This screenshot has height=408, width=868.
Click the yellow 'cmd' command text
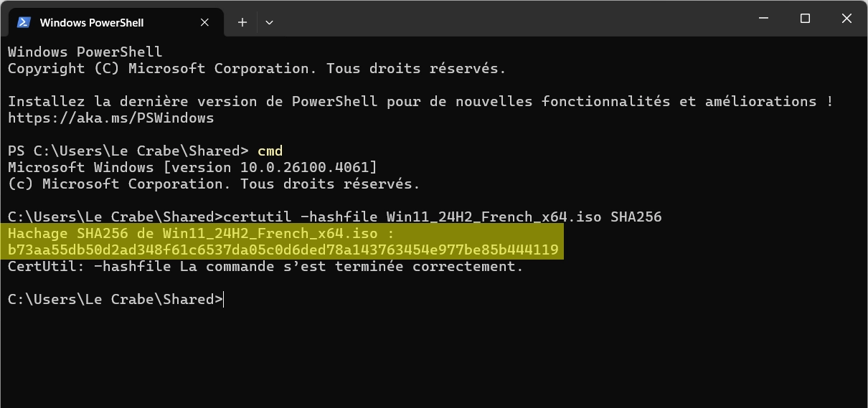coord(270,151)
